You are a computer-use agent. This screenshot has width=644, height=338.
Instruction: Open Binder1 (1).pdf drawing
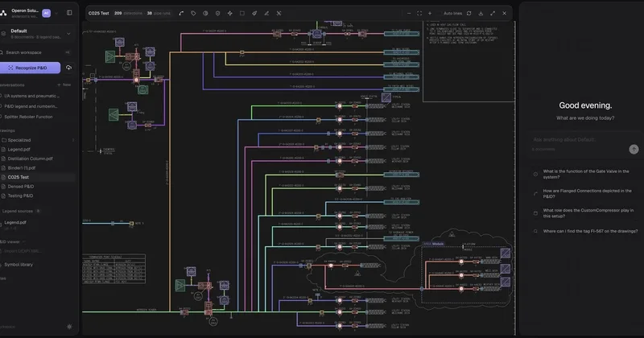coord(22,168)
